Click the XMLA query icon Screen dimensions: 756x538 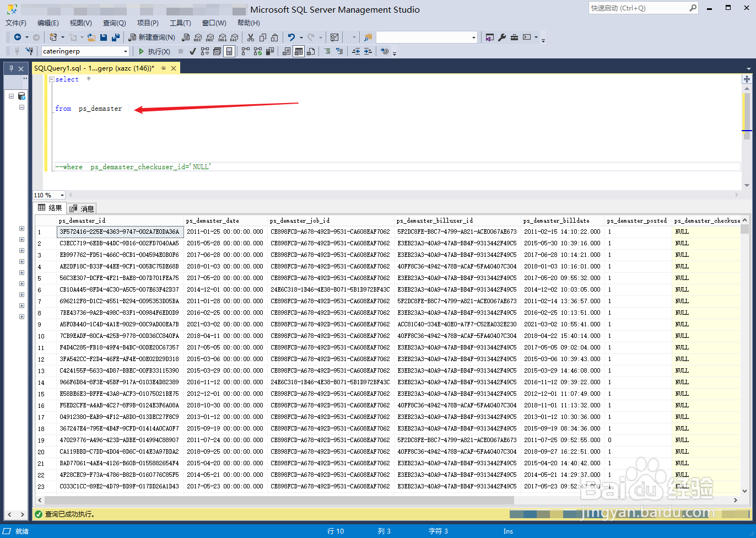(222, 37)
